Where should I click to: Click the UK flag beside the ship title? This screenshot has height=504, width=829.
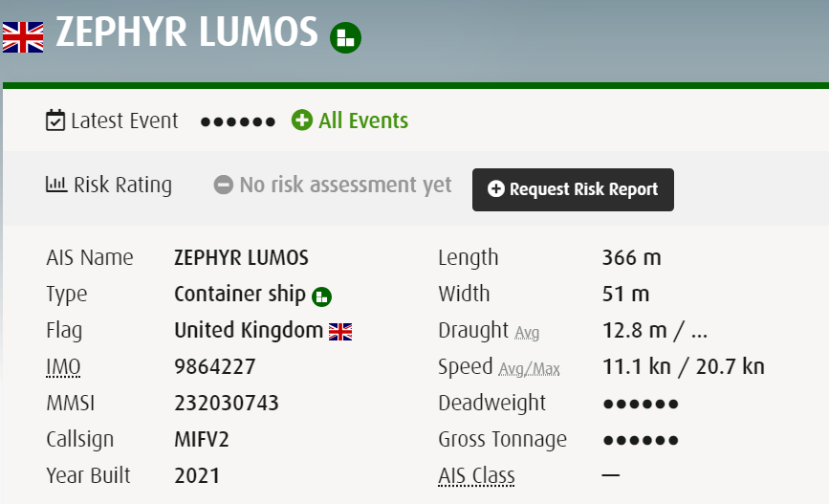point(23,35)
